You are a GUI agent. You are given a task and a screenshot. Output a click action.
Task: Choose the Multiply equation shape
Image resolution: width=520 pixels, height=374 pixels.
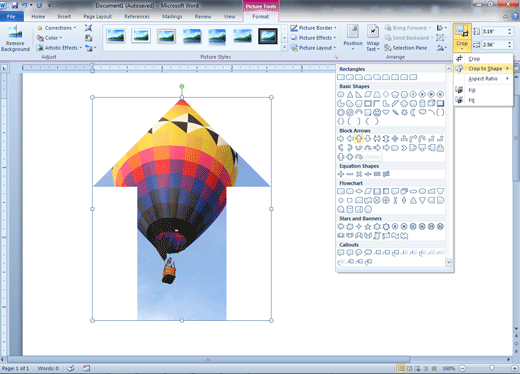point(359,174)
